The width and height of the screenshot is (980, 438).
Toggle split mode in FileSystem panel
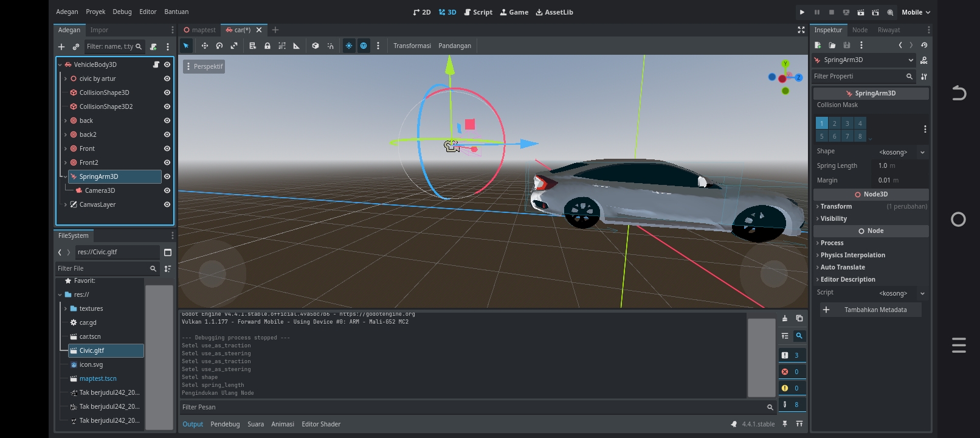point(168,252)
